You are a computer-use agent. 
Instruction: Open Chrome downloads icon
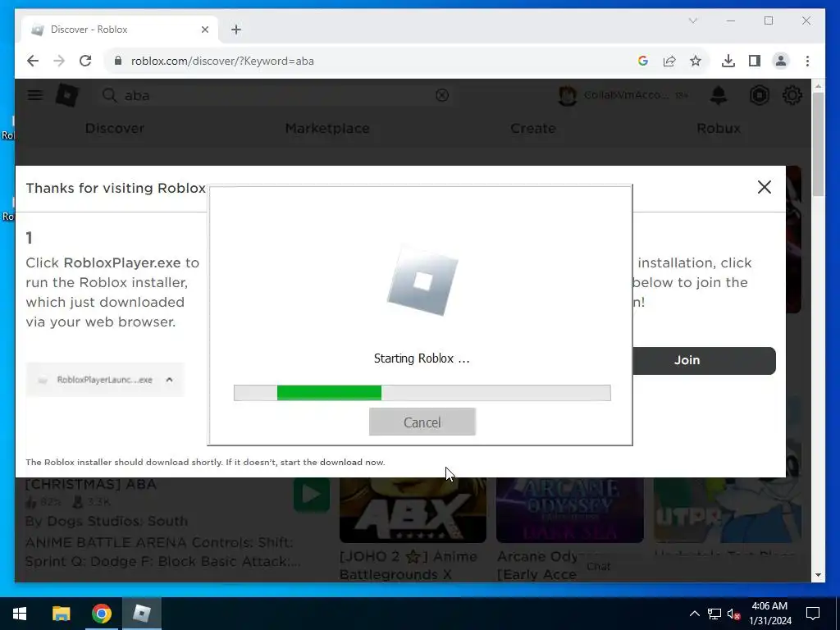tap(728, 61)
